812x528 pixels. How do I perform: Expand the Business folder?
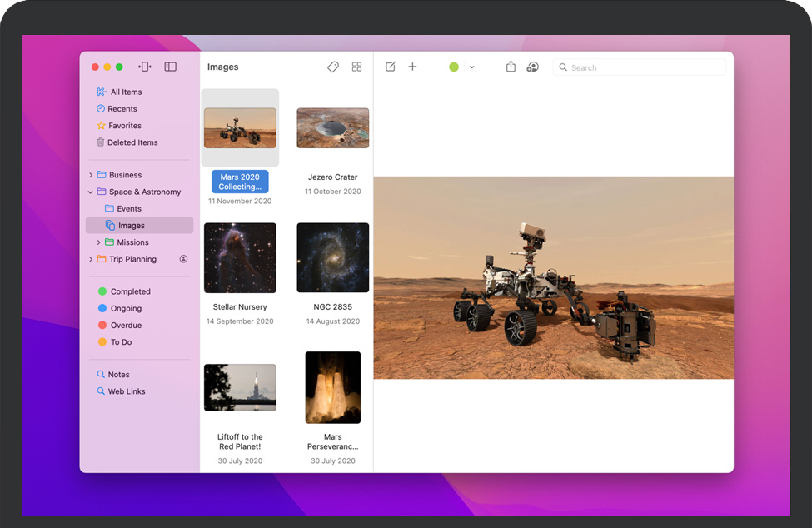click(x=91, y=175)
